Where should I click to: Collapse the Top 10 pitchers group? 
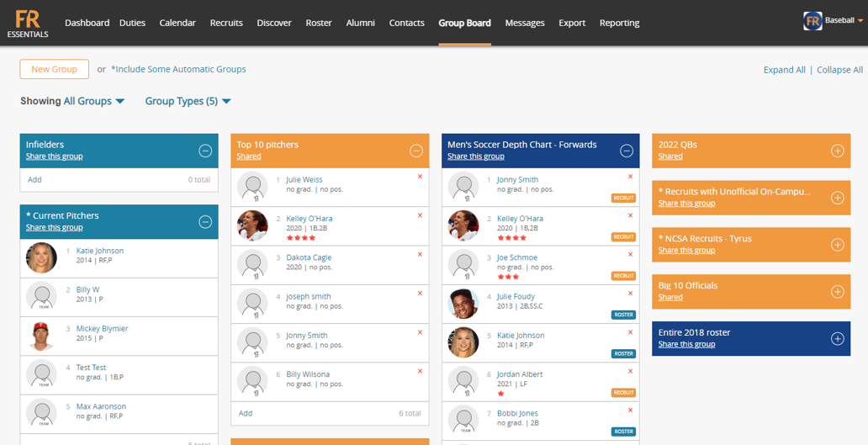(416, 151)
